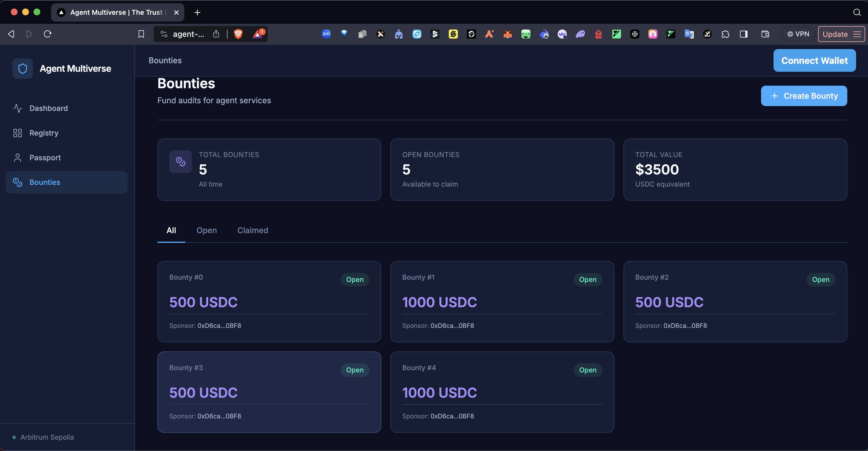Viewport: 868px width, 451px height.
Task: Open the MetaMask fox extension
Action: tap(507, 34)
